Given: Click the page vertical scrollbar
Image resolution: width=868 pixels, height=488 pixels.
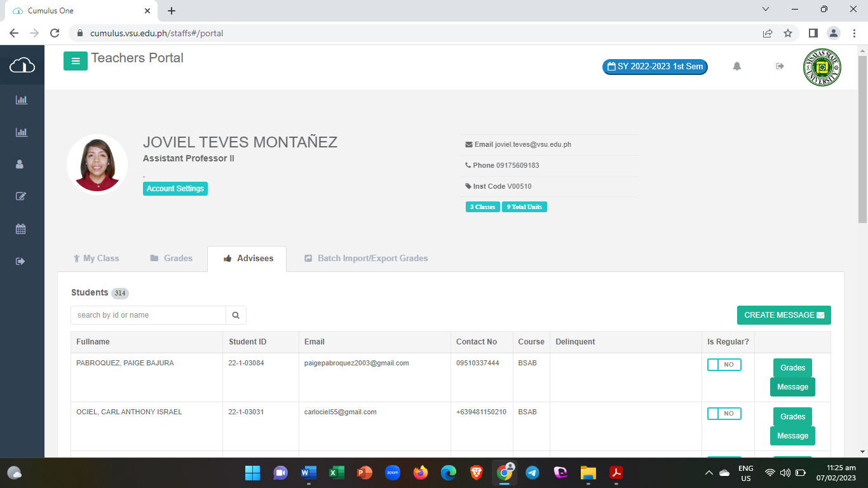Looking at the screenshot, I should click(x=862, y=140).
